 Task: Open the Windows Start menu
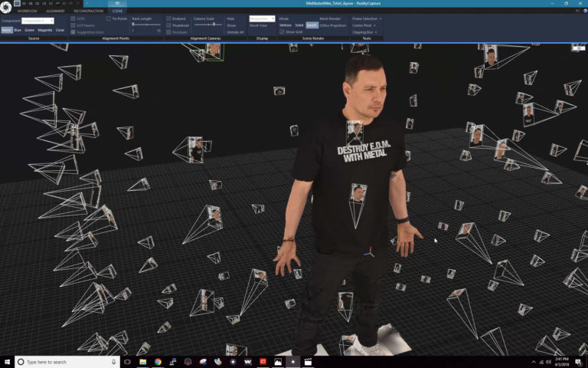click(7, 362)
